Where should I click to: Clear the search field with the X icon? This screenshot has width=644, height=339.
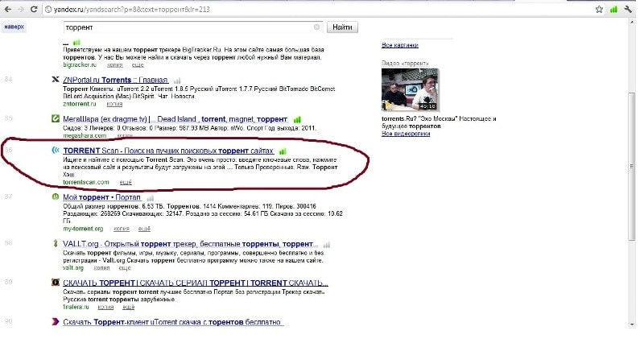(x=316, y=27)
